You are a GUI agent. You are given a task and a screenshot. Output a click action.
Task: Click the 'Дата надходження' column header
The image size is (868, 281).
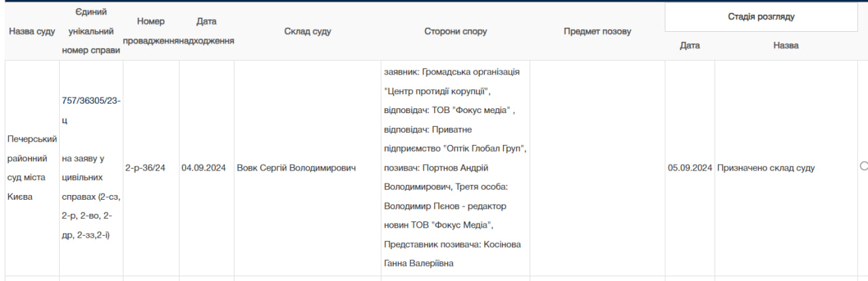click(x=206, y=31)
